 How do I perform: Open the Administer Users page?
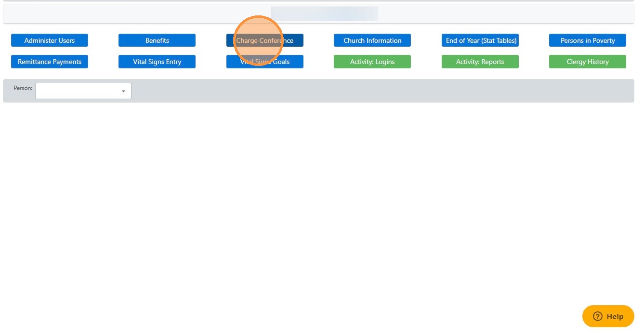50,40
